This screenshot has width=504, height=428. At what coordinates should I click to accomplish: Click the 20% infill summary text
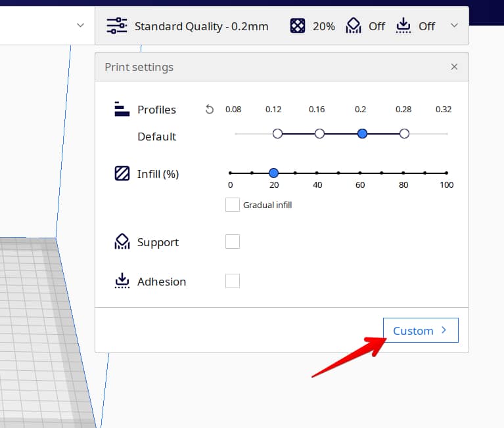coord(324,26)
